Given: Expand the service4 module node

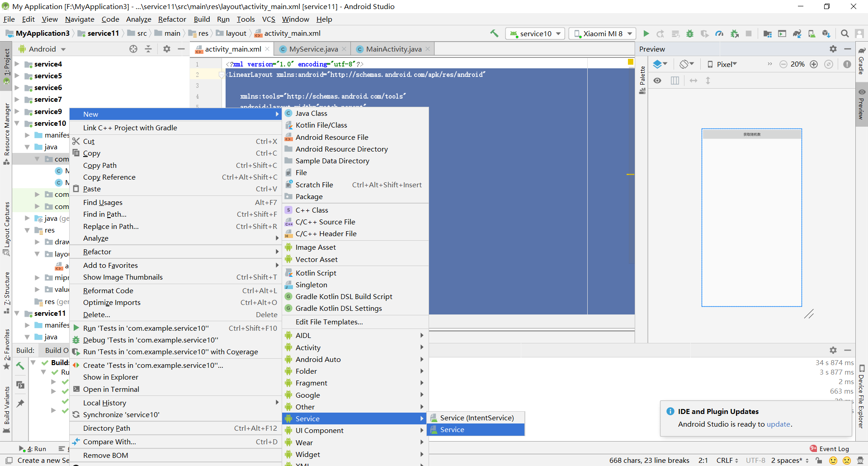Looking at the screenshot, I should click(x=17, y=64).
